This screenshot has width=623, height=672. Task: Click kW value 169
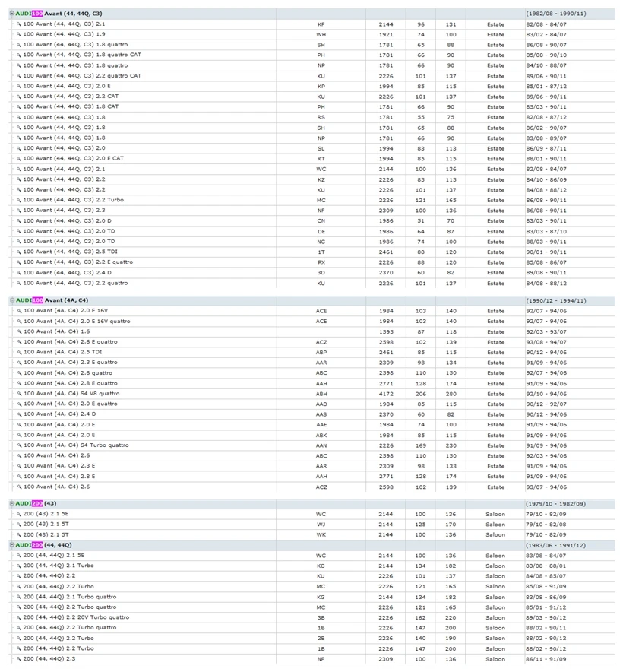point(421,445)
